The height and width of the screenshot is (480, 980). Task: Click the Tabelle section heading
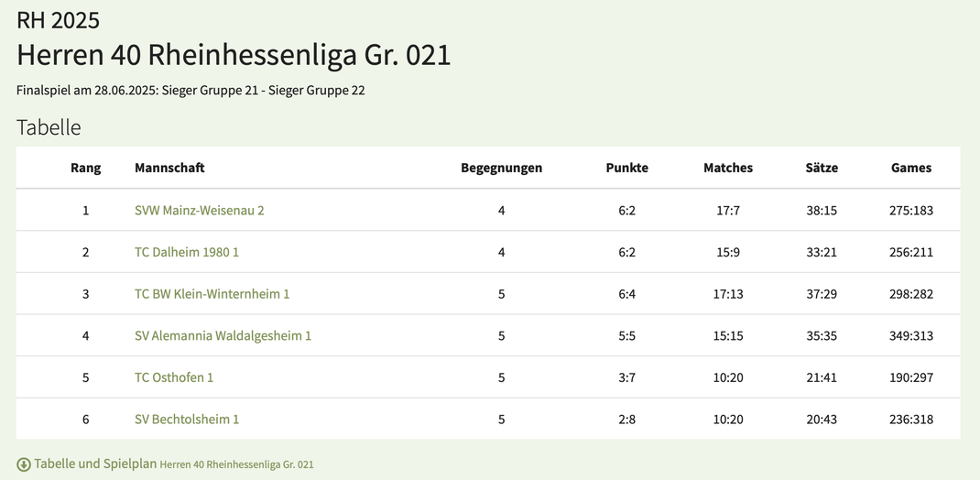(49, 127)
